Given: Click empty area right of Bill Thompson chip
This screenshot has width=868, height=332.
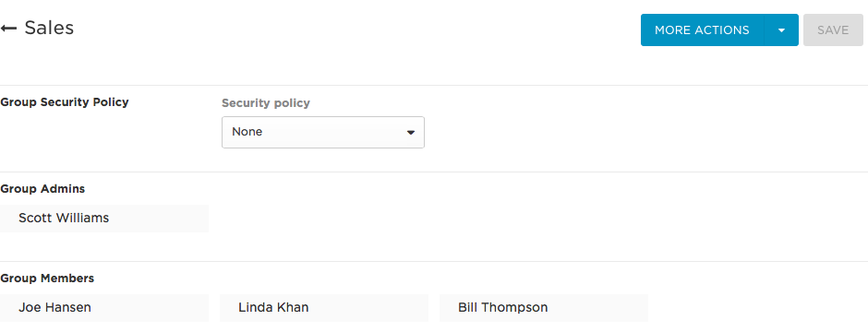Looking at the screenshot, I should tap(758, 308).
